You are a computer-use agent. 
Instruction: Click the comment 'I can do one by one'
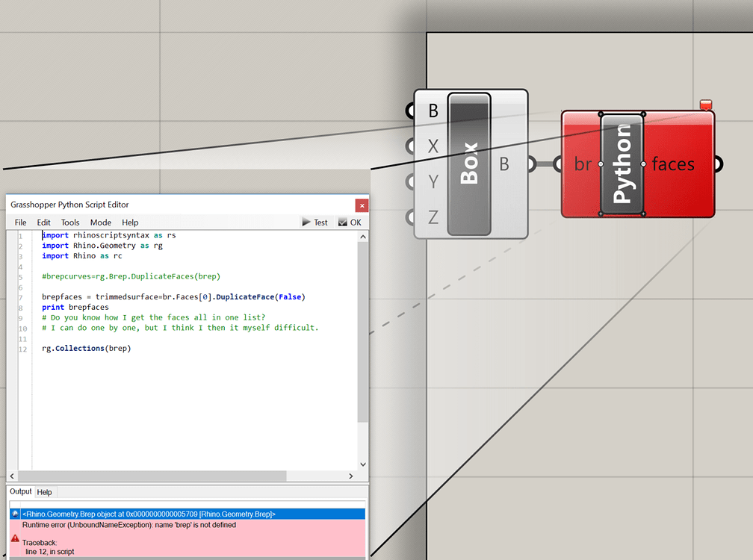[x=180, y=328]
